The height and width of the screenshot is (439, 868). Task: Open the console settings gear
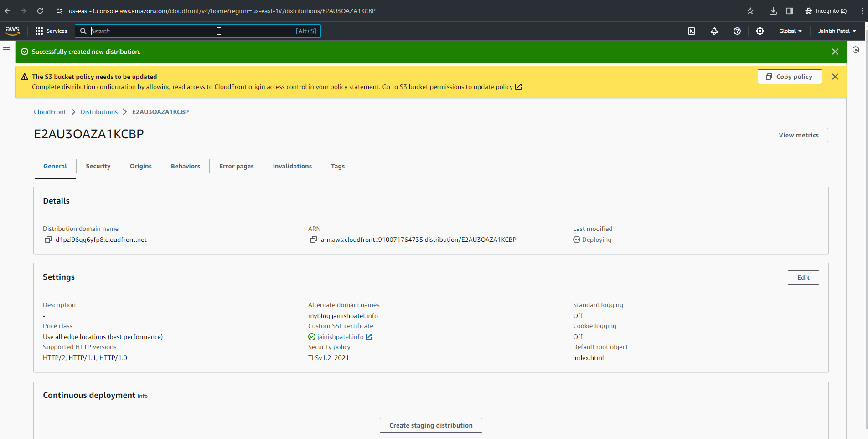[x=759, y=31]
